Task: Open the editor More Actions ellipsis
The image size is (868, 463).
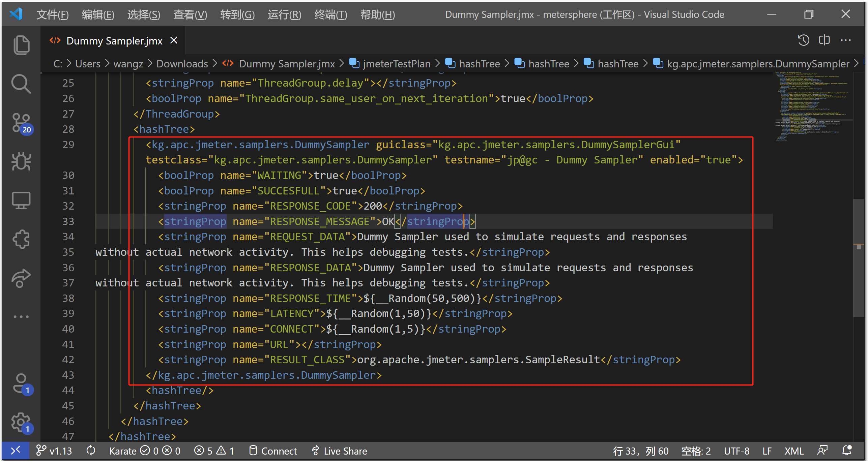Action: (x=845, y=40)
